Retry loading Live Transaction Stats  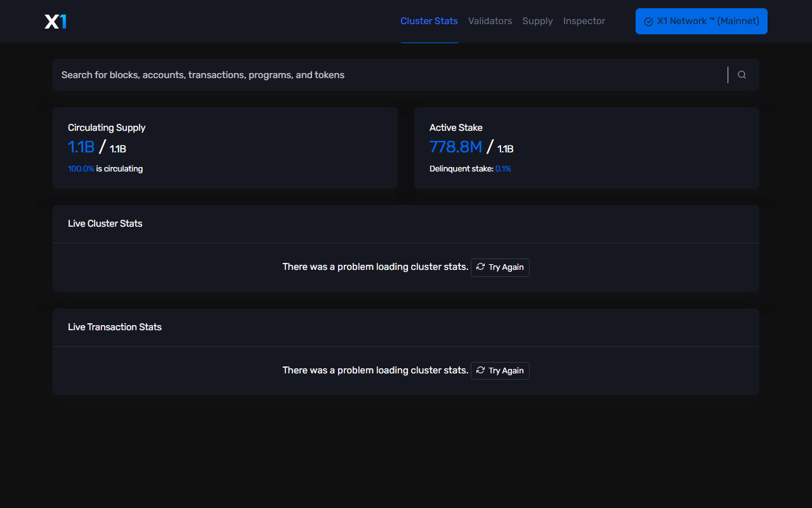click(500, 371)
